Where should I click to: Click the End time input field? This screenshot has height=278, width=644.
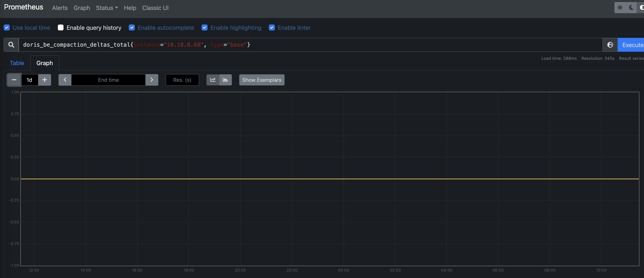pyautogui.click(x=108, y=80)
